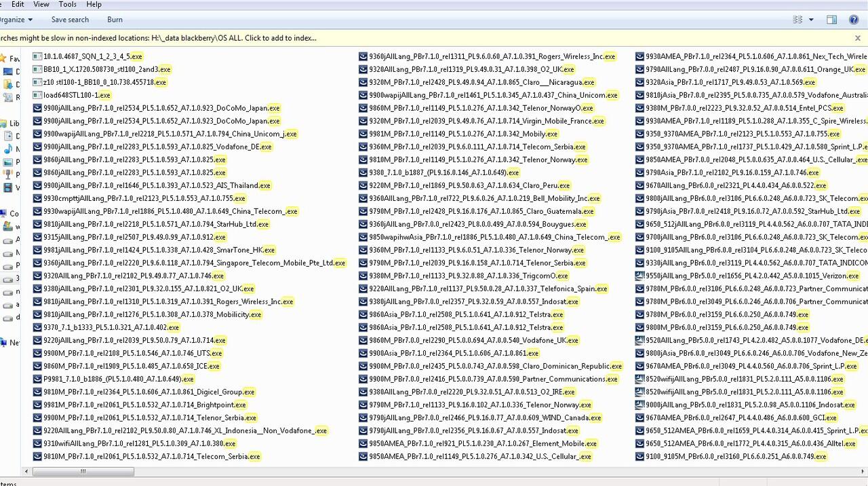Click the Bell_Mobility_Inc file icon
The image size is (868, 486).
point(363,198)
